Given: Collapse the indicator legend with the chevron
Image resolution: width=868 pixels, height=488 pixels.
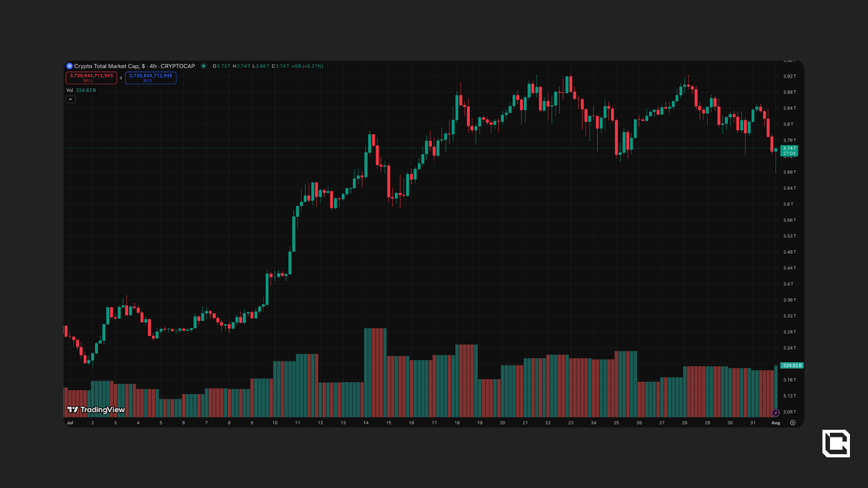Looking at the screenshot, I should point(71,99).
